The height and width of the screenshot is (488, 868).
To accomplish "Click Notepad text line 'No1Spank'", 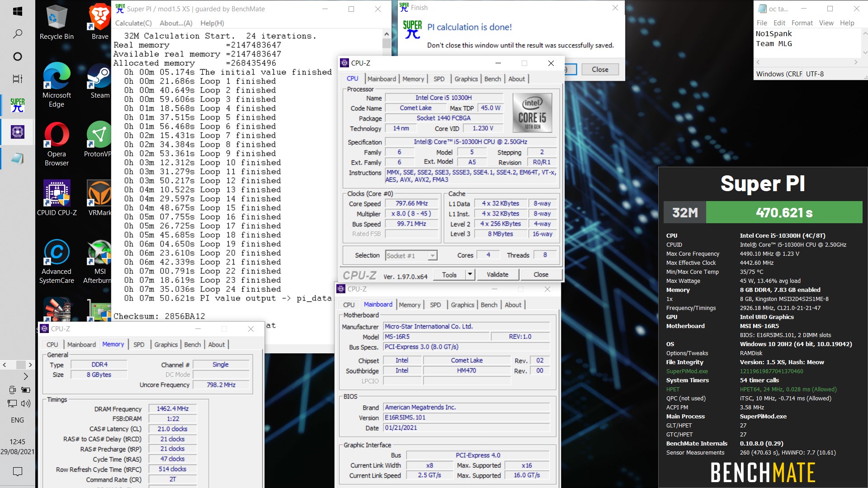I will [x=774, y=34].
